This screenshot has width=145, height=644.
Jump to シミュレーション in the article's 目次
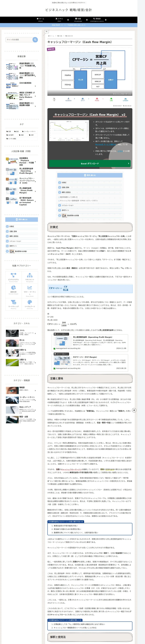coord(68,205)
